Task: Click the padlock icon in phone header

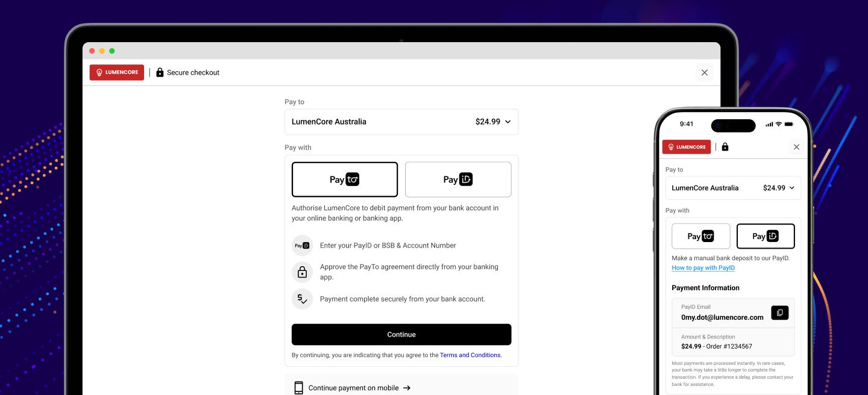Action: pos(725,147)
